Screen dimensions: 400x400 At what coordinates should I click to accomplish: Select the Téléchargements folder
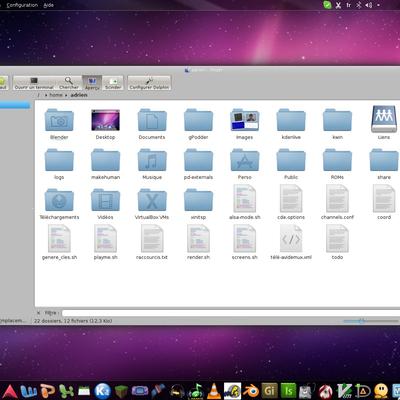[59, 204]
